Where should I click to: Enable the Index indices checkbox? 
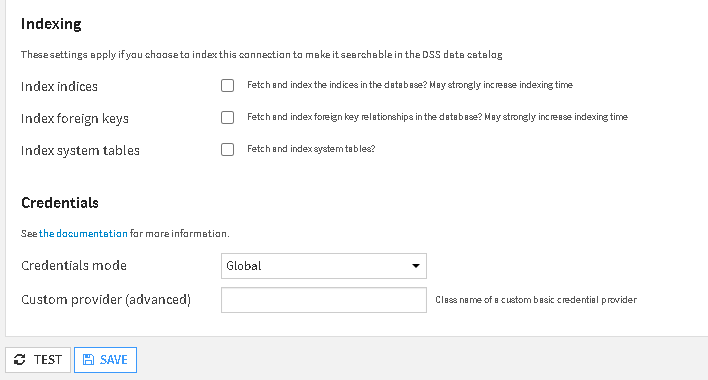tap(228, 85)
